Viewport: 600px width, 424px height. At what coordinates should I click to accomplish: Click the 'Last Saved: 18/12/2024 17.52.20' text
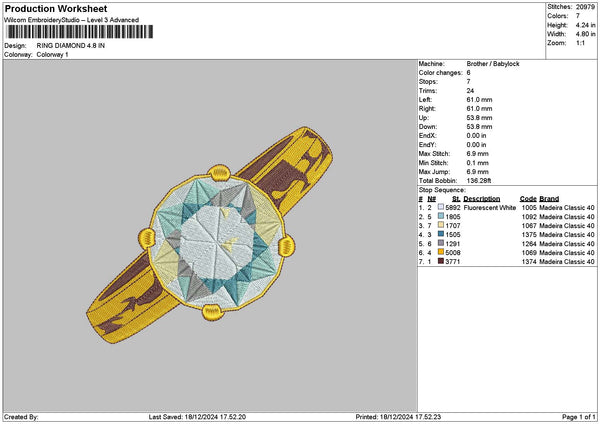click(197, 417)
